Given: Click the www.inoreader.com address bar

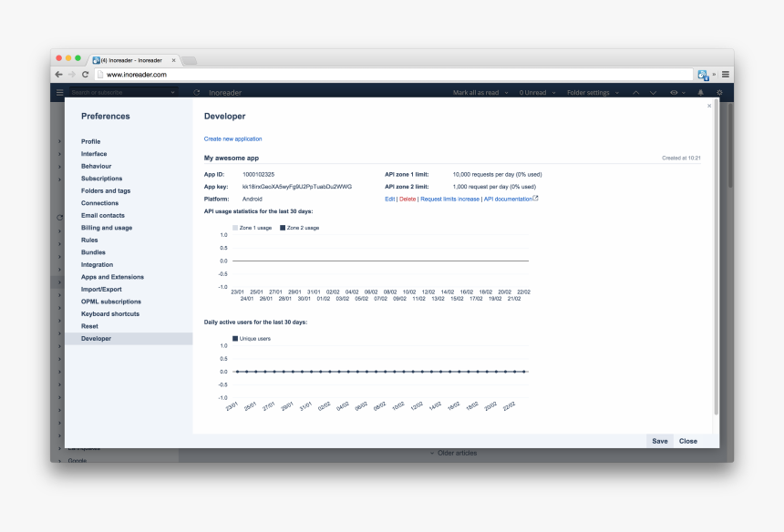Looking at the screenshot, I should point(394,75).
